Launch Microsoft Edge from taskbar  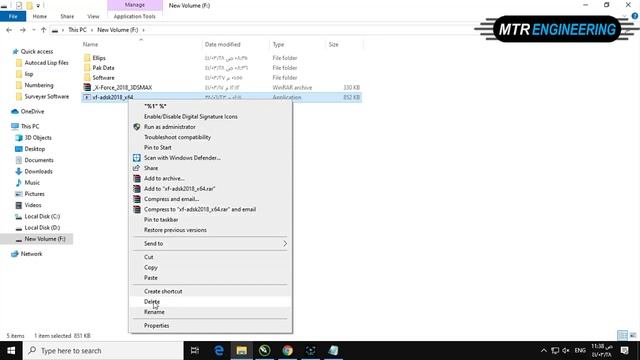(x=219, y=351)
